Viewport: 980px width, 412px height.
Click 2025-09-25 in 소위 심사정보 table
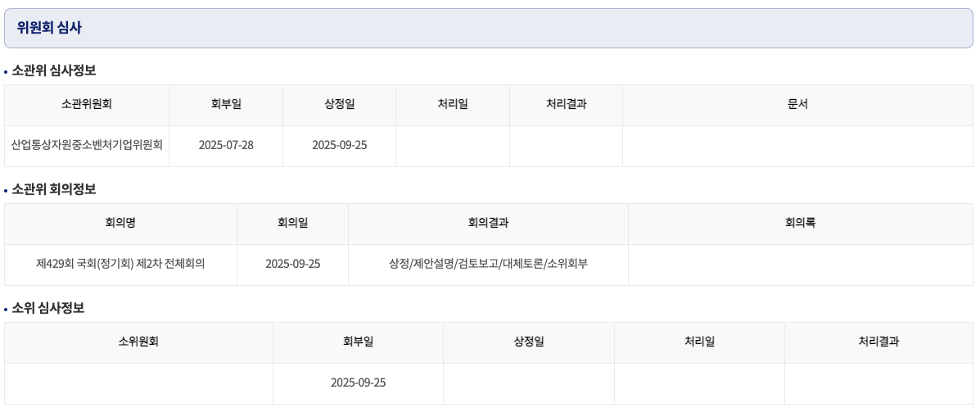tap(358, 383)
